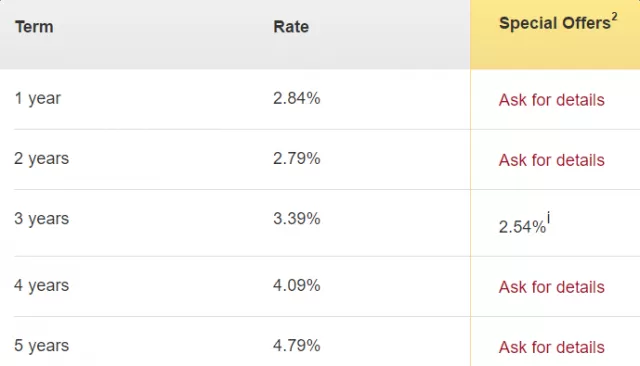Select the 3.39% rate cell

point(297,219)
